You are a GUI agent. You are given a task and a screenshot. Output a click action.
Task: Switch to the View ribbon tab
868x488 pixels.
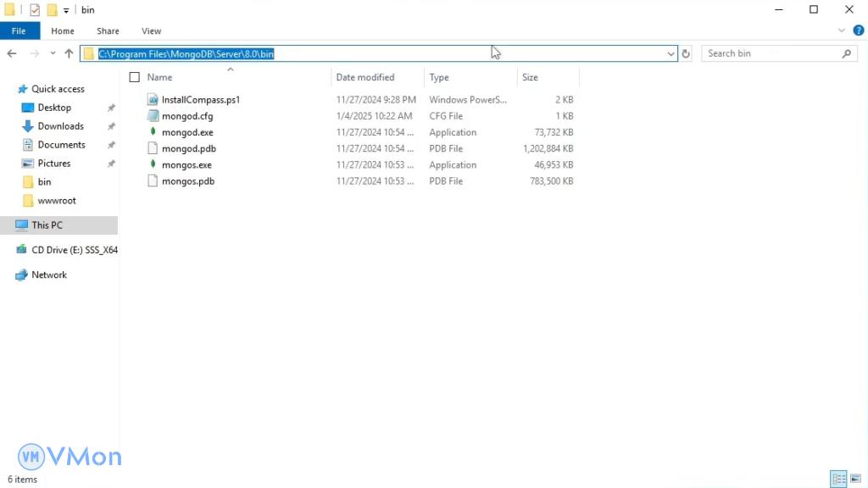click(x=151, y=31)
